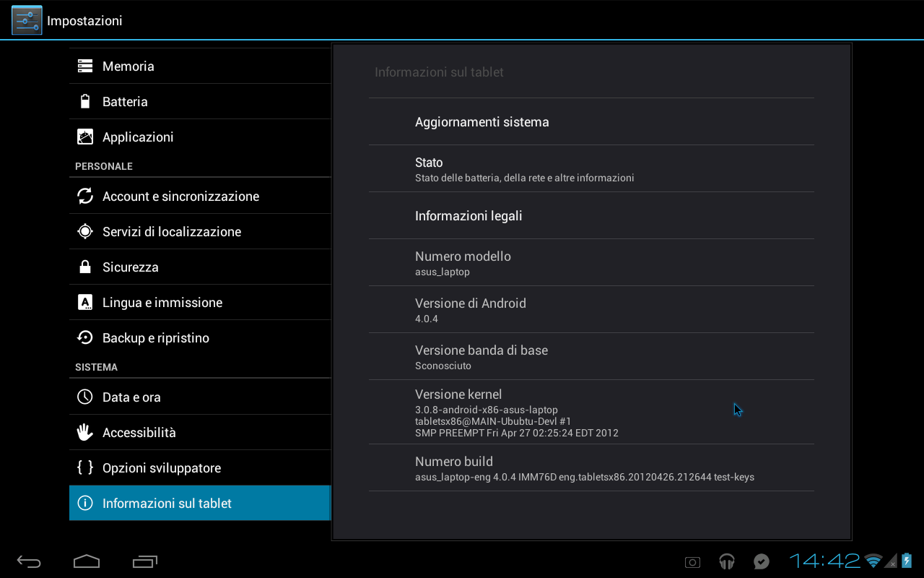Select Informazioni sul tablet in the sidebar

(166, 503)
